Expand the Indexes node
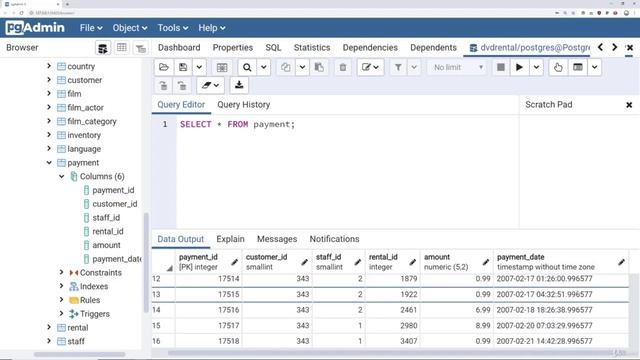The height and width of the screenshot is (360, 640). pos(62,286)
